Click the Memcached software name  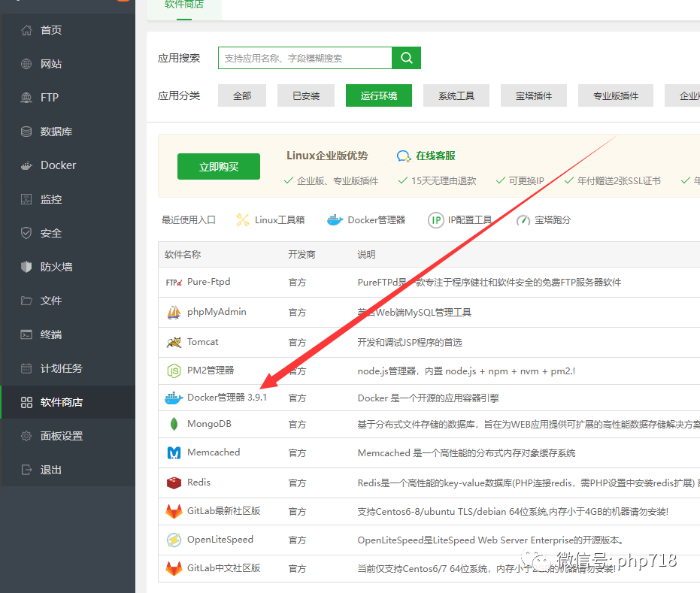tap(214, 452)
